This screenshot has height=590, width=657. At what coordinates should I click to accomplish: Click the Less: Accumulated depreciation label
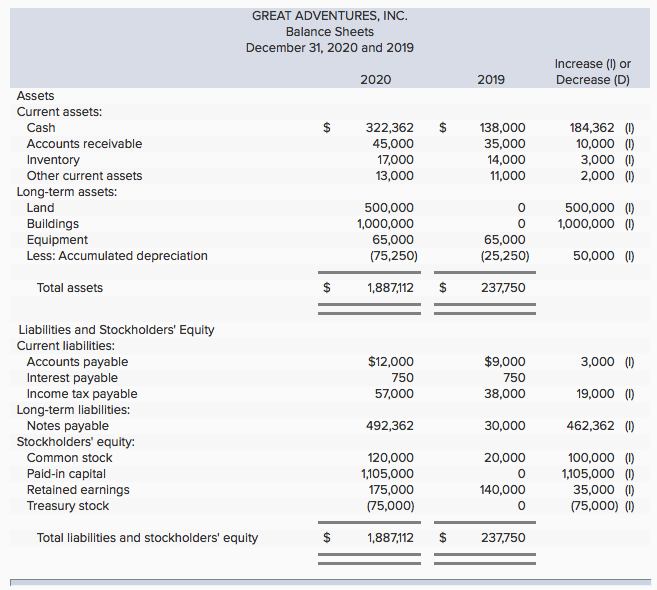117,256
